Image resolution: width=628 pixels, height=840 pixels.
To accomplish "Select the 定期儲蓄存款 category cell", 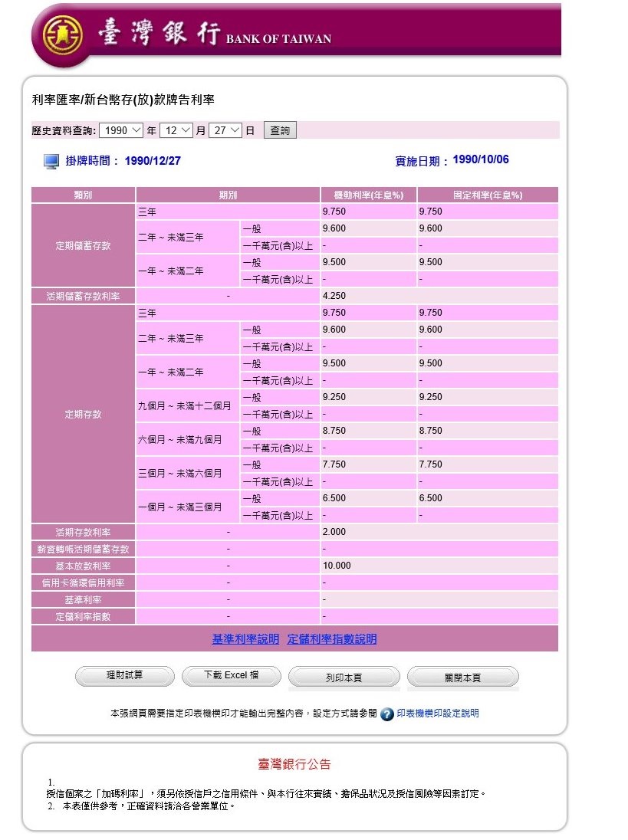I will tap(83, 245).
